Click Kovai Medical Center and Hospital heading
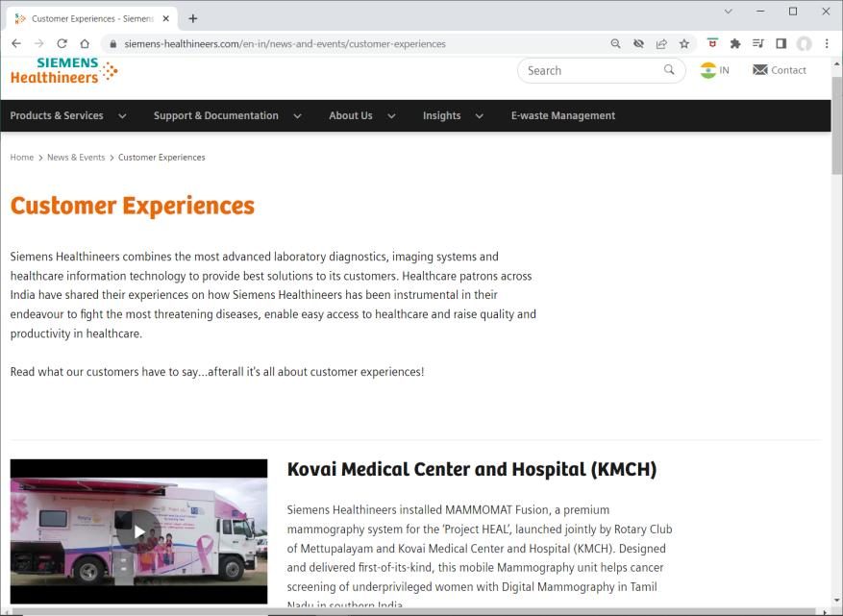This screenshot has width=843, height=616. [x=472, y=469]
